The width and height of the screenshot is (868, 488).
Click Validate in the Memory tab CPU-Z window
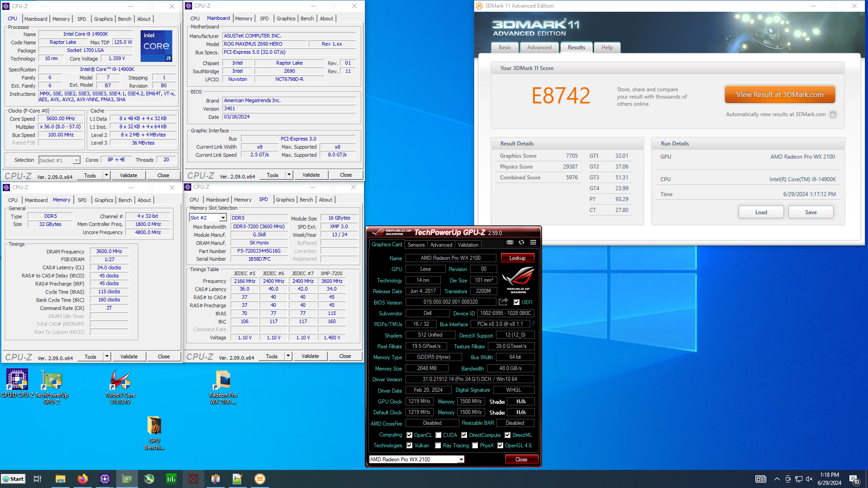coord(129,357)
